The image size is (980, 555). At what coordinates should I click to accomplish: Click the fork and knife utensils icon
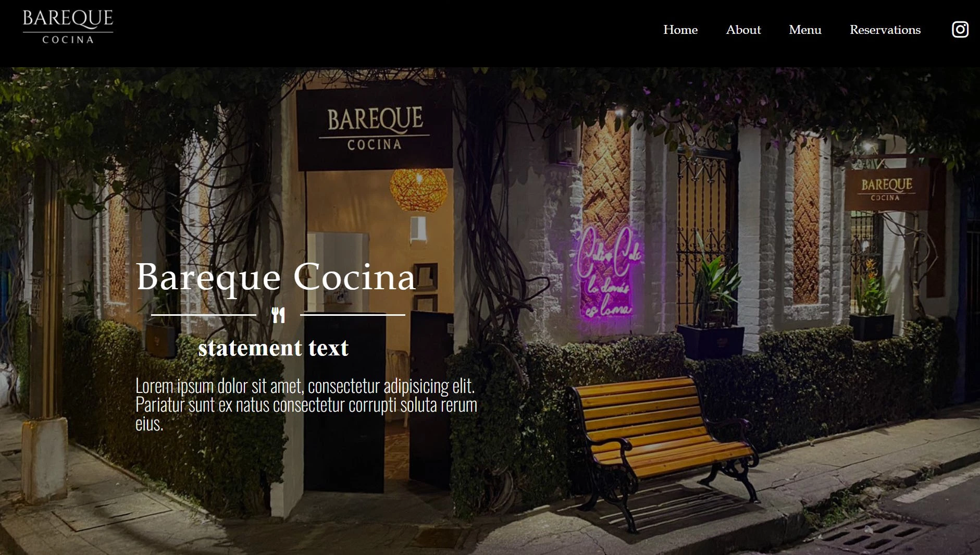[x=278, y=315]
